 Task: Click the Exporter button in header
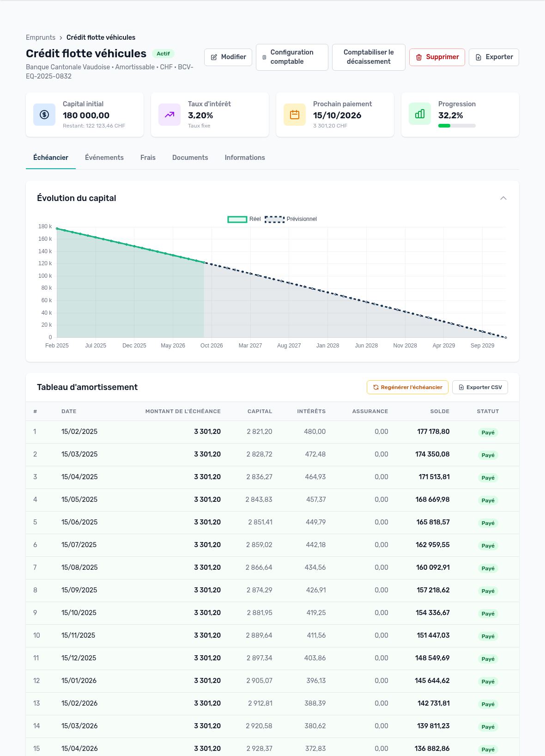(494, 57)
